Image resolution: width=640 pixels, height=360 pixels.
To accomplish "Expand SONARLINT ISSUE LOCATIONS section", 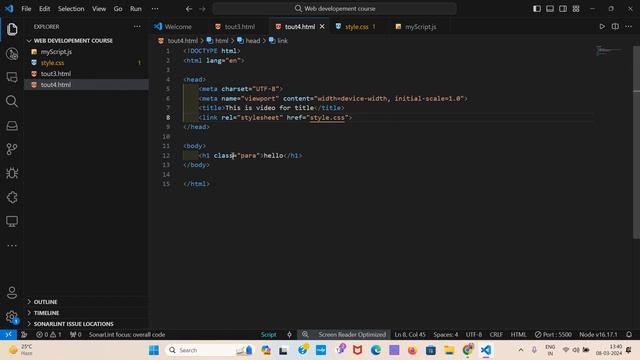I will click(73, 324).
